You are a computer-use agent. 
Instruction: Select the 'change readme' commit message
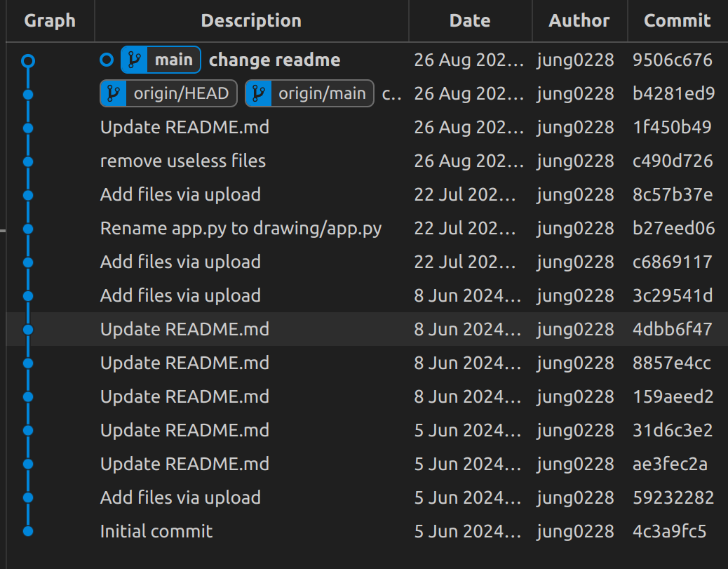point(274,60)
